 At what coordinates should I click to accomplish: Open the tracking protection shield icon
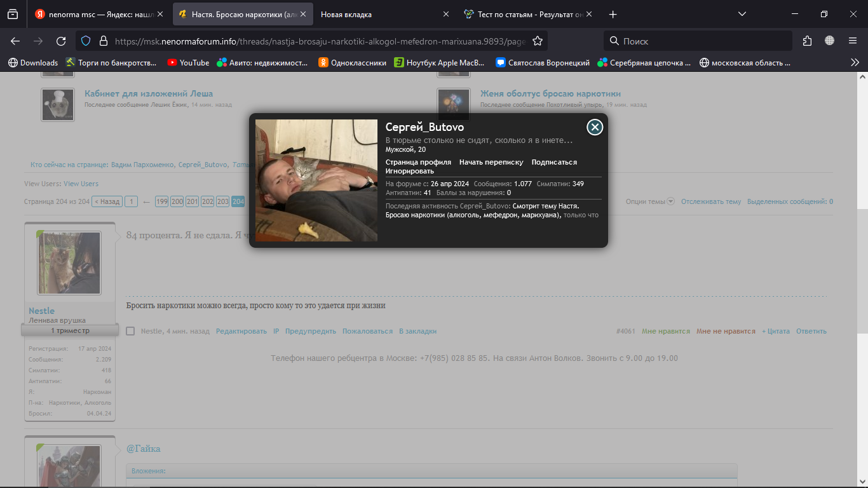(x=86, y=41)
